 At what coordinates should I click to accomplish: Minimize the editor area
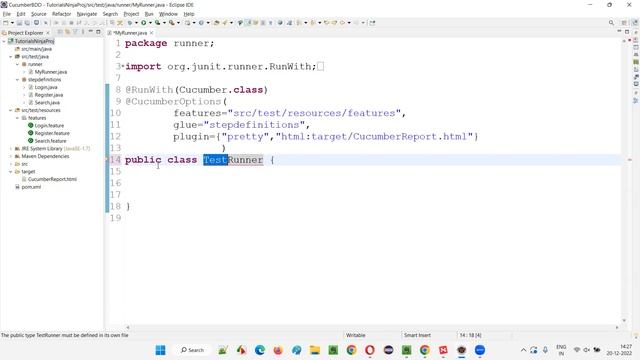pyautogui.click(x=619, y=32)
